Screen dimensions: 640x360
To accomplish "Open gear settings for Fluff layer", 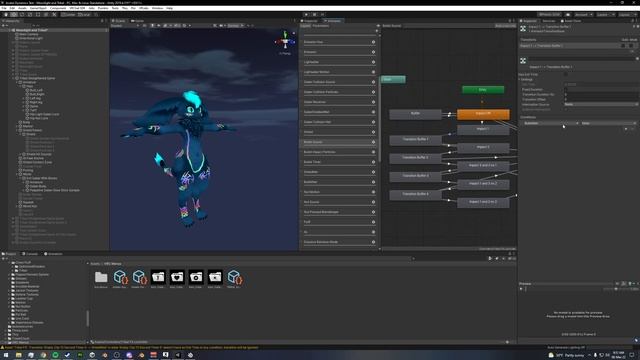I will [373, 222].
